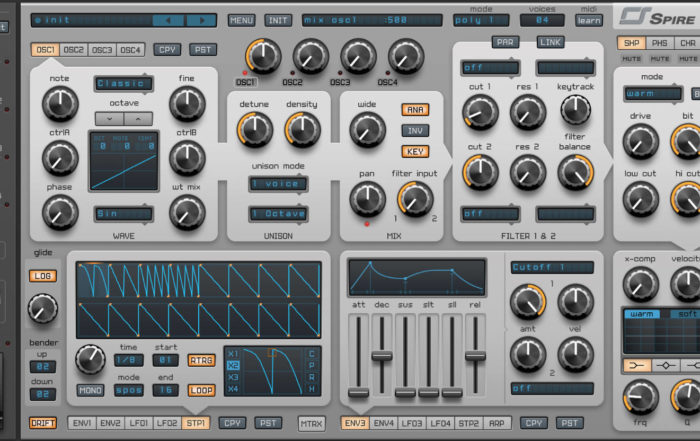700x441 pixels.
Task: Toggle the filter LINK button
Action: coord(550,42)
